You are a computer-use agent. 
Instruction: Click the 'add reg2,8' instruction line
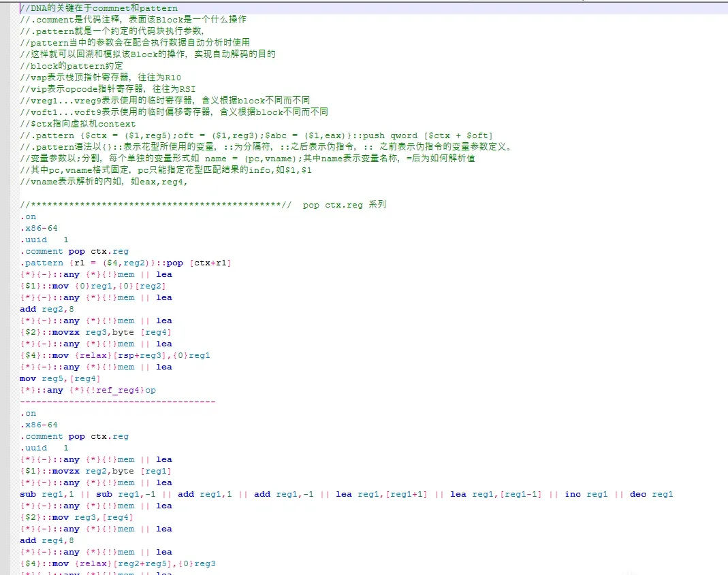(x=47, y=309)
